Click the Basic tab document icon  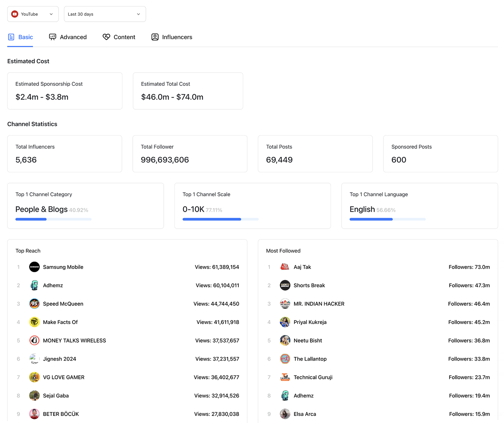[x=11, y=37]
